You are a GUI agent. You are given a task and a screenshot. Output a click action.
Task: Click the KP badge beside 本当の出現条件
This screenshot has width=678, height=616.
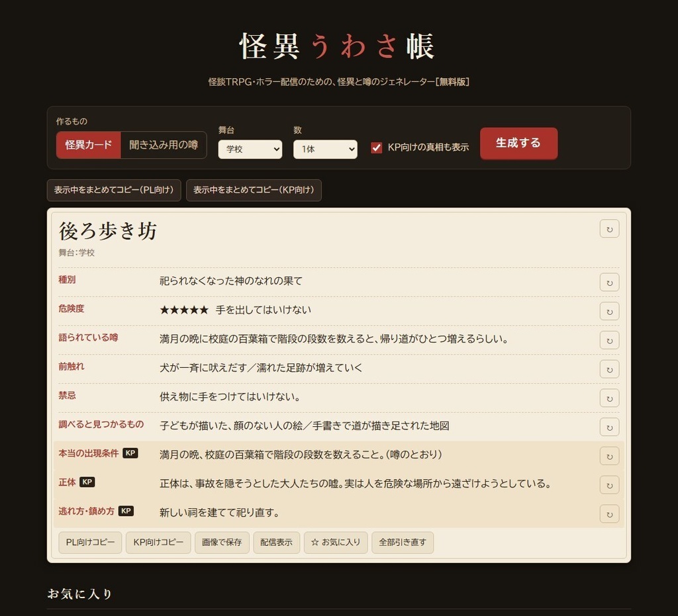(x=130, y=453)
